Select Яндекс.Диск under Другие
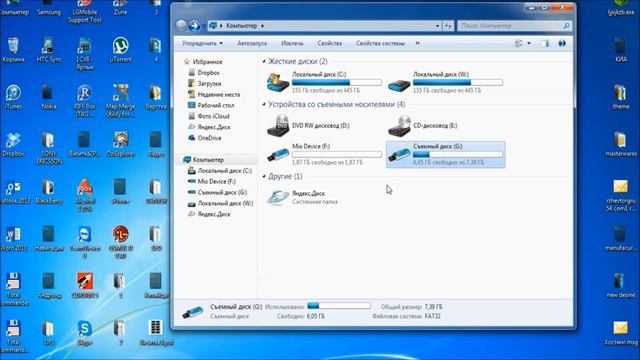 (303, 197)
